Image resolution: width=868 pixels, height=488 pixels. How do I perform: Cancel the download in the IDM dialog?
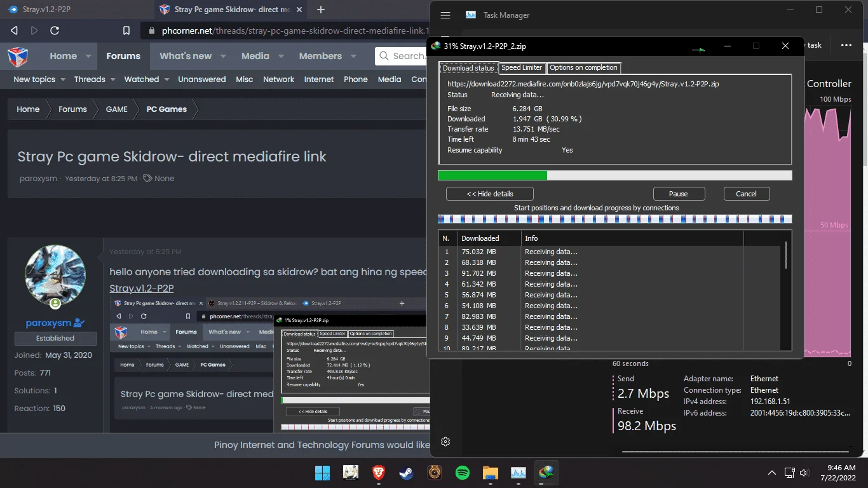click(747, 194)
